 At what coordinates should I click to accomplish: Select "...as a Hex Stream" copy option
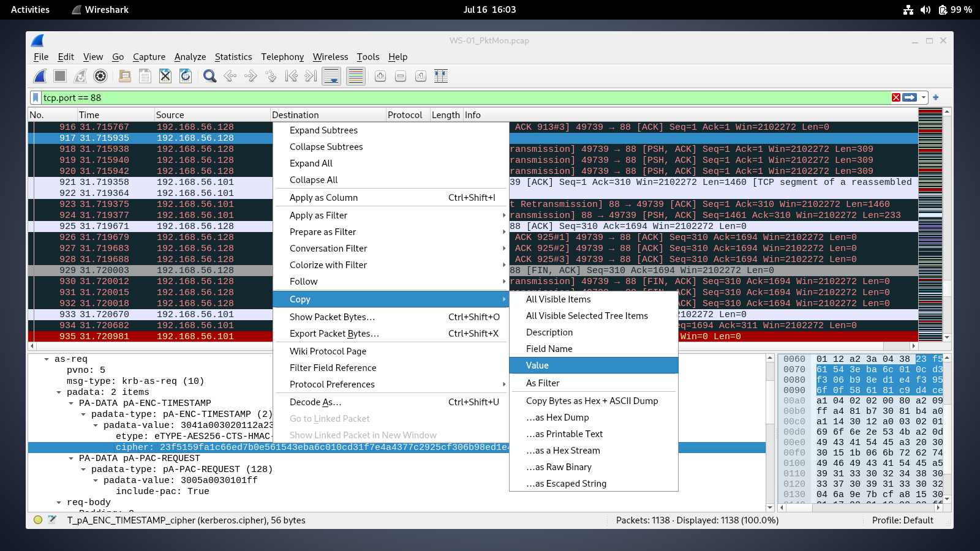tap(563, 451)
